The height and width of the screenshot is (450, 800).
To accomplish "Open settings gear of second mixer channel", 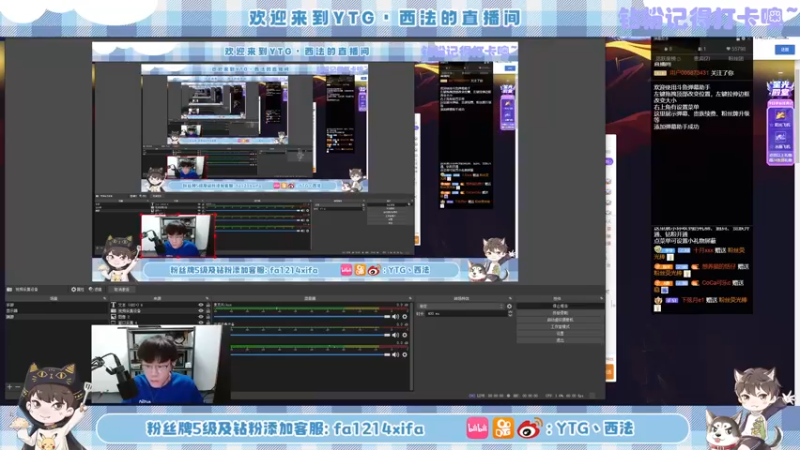I will (x=405, y=335).
